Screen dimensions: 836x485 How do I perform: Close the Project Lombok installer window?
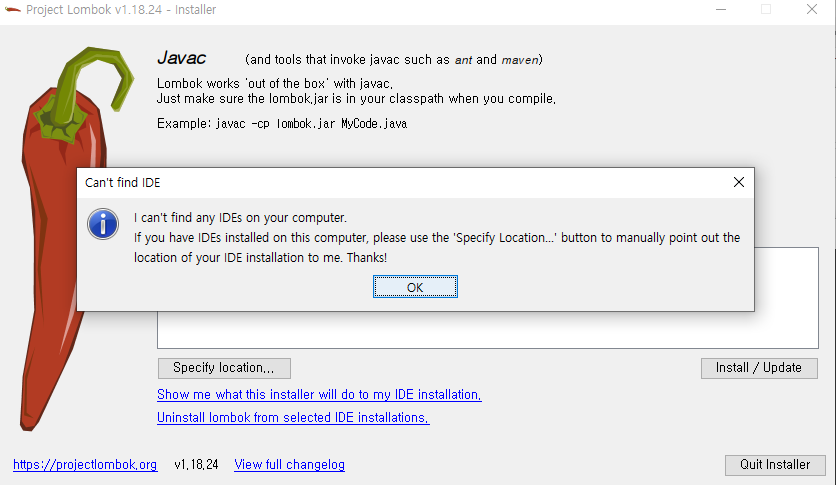pyautogui.click(x=811, y=10)
